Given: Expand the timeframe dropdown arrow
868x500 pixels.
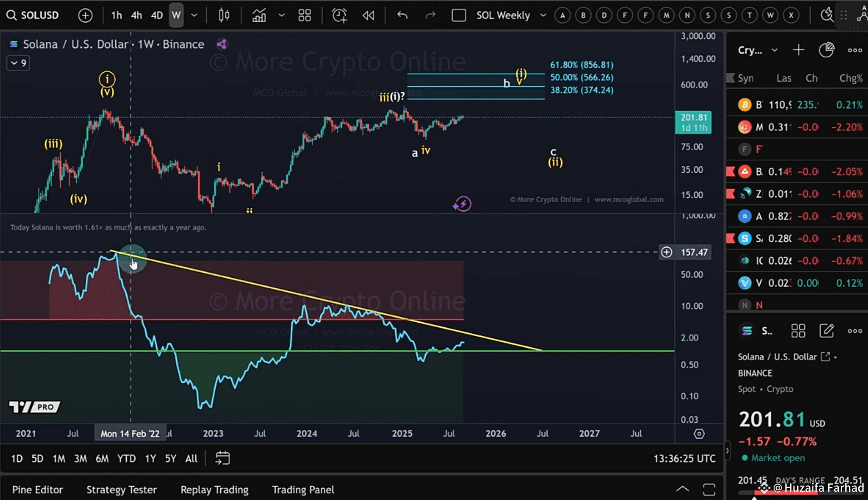Looking at the screenshot, I should 194,15.
